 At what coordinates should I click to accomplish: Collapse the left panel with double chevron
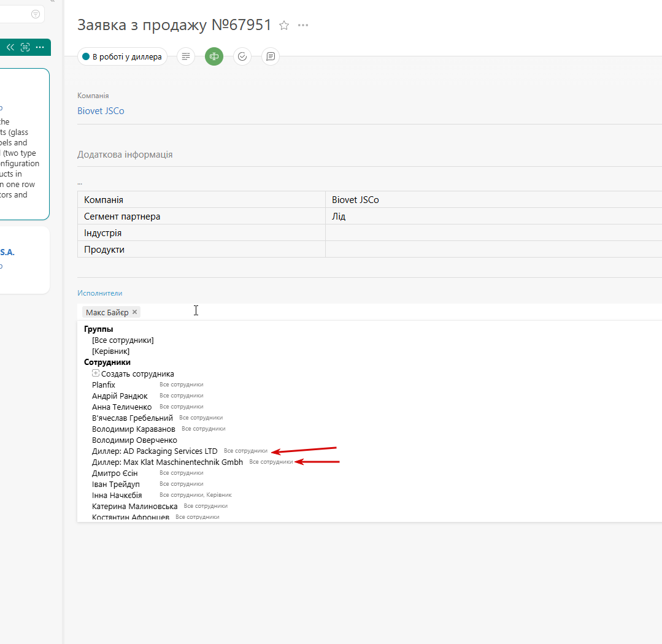(10, 47)
